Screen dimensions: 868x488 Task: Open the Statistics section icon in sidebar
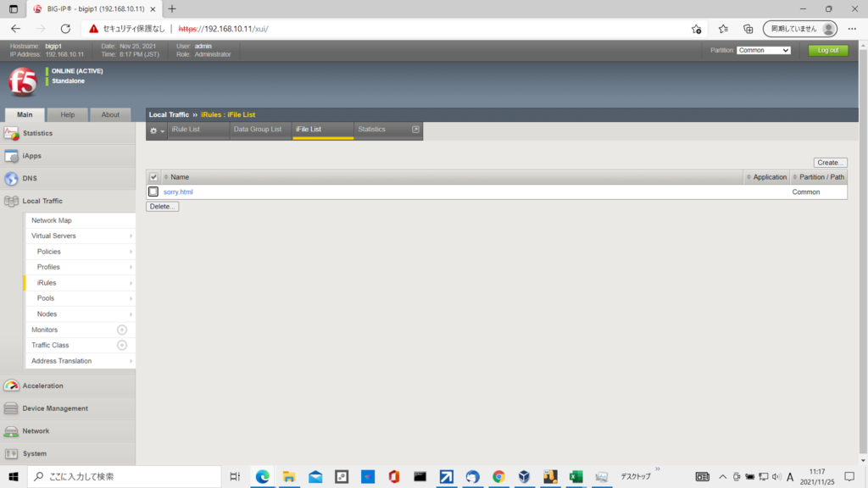tap(12, 133)
